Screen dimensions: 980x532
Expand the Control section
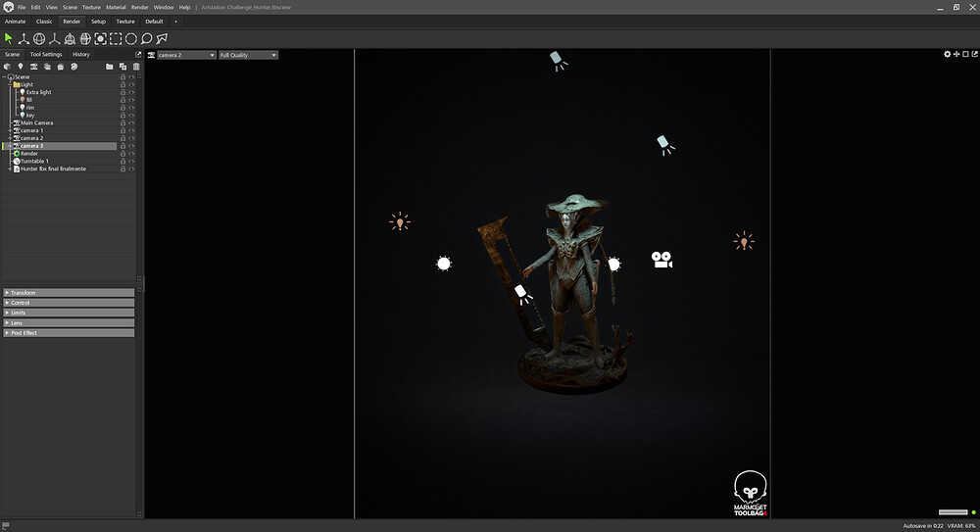[69, 303]
